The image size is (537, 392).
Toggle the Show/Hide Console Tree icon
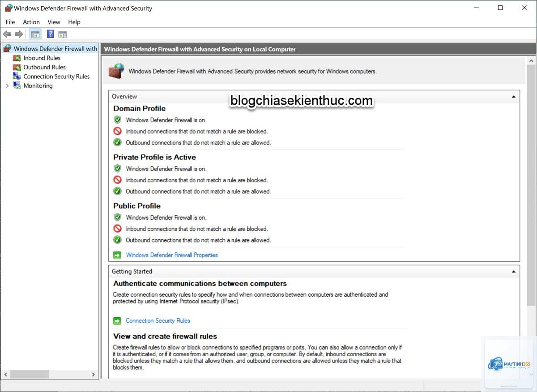pyautogui.click(x=35, y=34)
